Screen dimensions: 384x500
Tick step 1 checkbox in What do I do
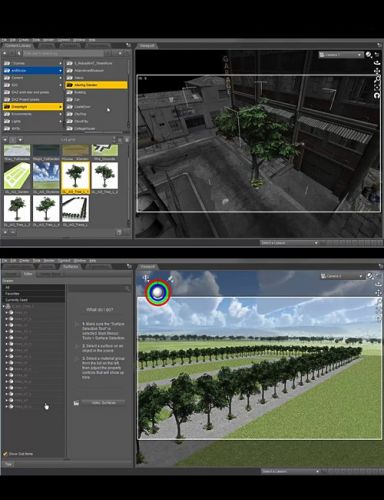[76, 324]
